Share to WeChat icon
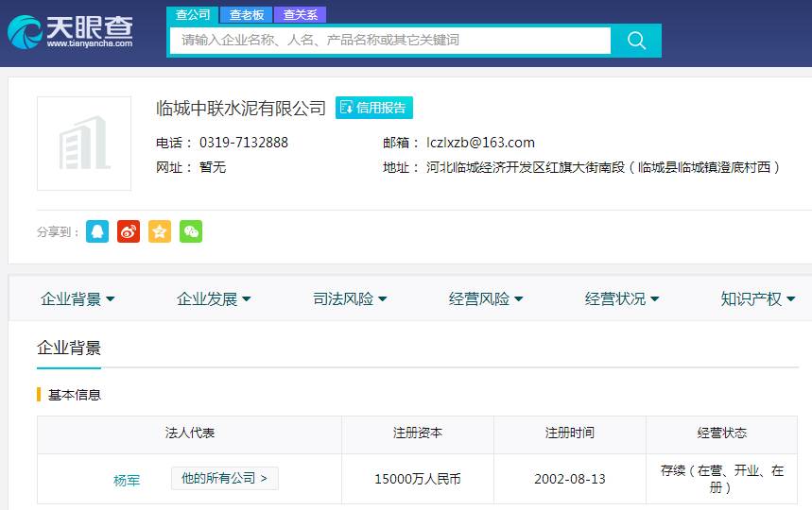Viewport: 812px width, 510px height. pos(191,231)
